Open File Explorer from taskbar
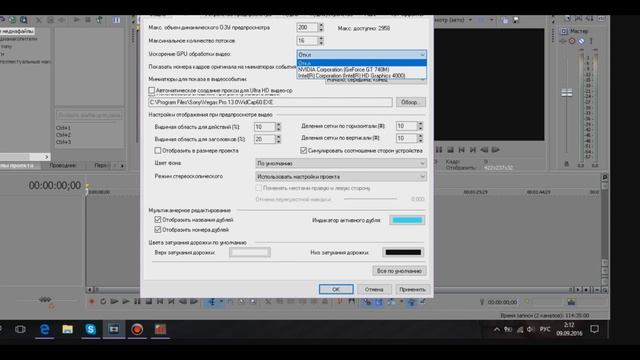The width and height of the screenshot is (640, 360). click(67, 329)
